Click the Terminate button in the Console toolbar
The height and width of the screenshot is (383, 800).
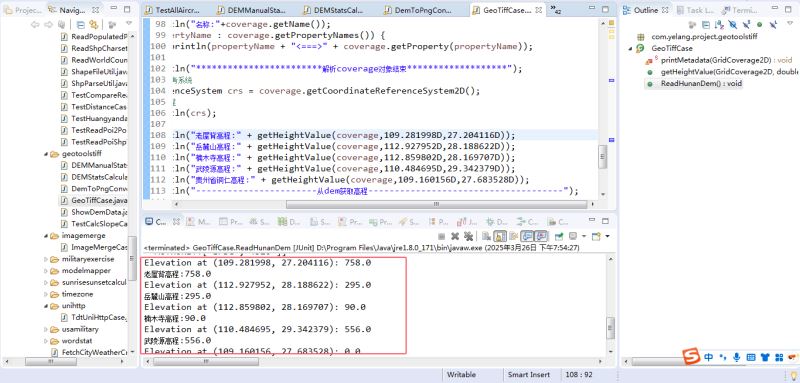click(x=442, y=236)
